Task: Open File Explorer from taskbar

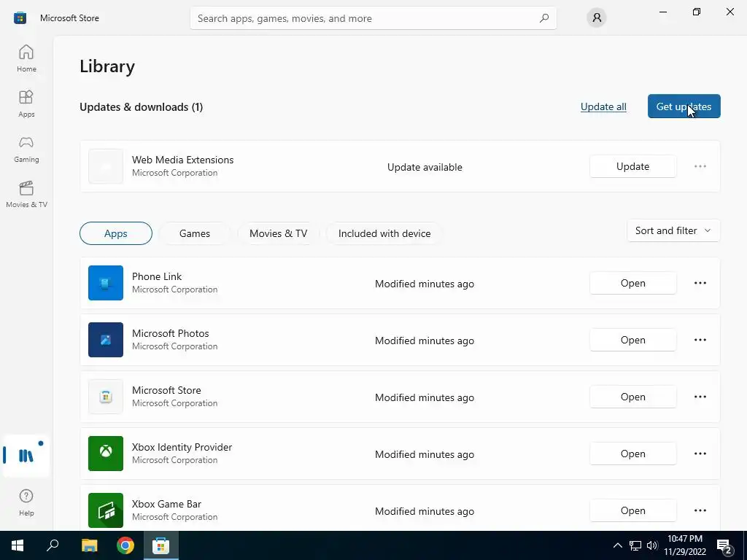Action: click(x=89, y=545)
